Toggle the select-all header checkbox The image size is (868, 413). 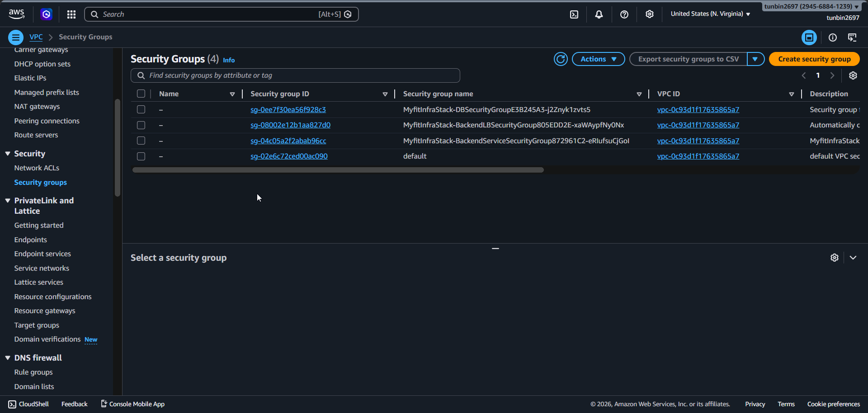pos(141,94)
